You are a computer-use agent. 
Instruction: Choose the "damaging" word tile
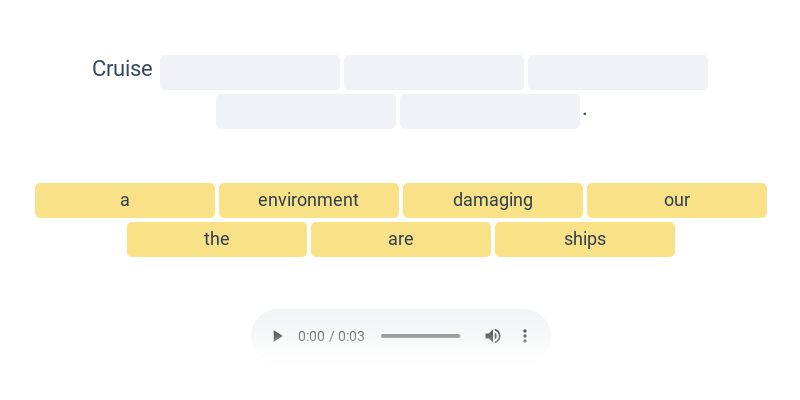tap(493, 201)
